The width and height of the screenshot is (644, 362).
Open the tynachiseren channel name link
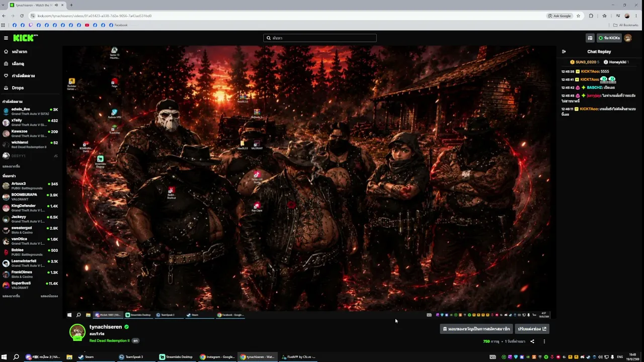point(106,327)
